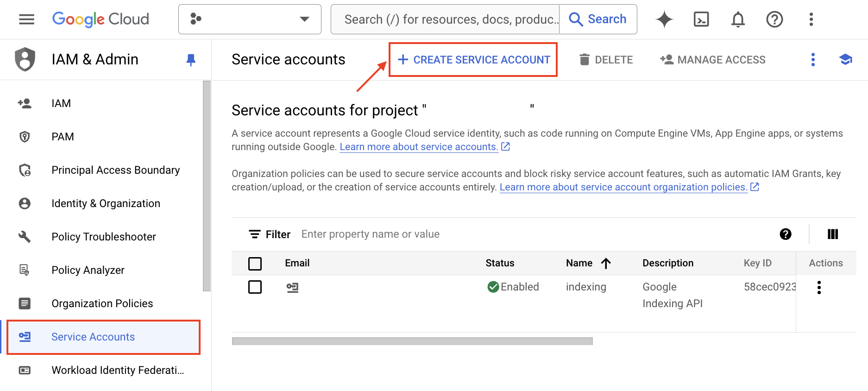The image size is (868, 391).
Task: Open the notifications bell
Action: 738,19
